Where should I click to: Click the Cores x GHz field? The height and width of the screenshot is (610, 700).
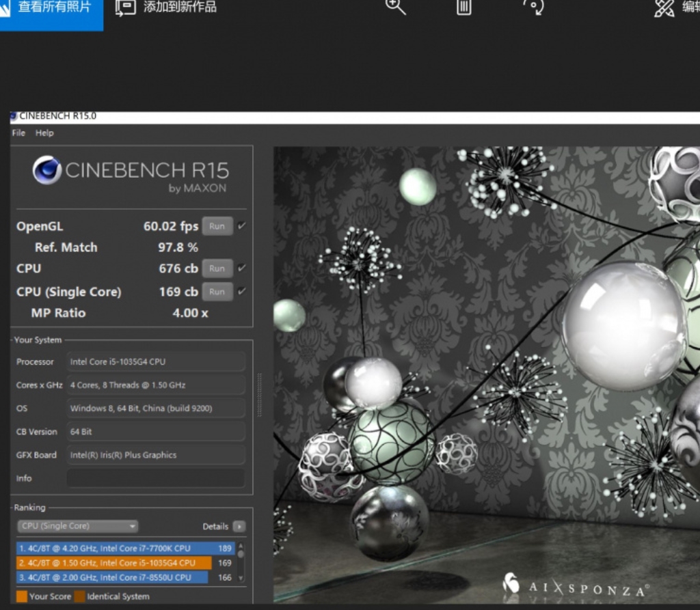156,385
